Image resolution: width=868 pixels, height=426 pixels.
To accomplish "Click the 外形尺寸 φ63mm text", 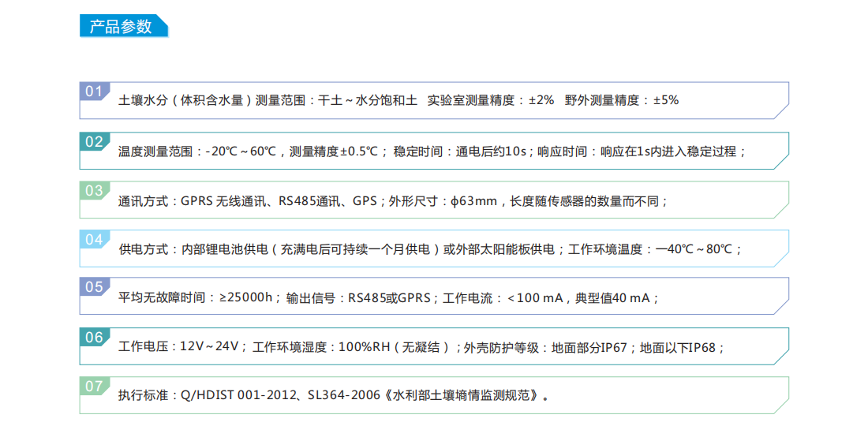I will coord(443,201).
